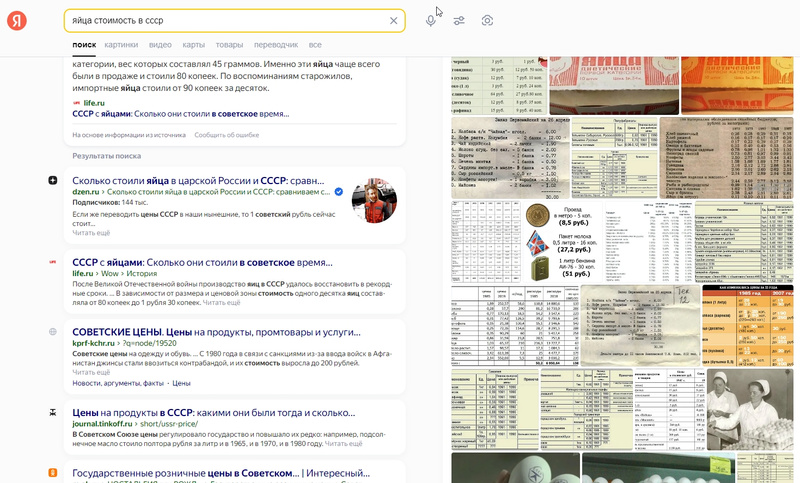
Task: Expand dzen.ru snippet via «Читать ещё»
Action: click(x=91, y=232)
